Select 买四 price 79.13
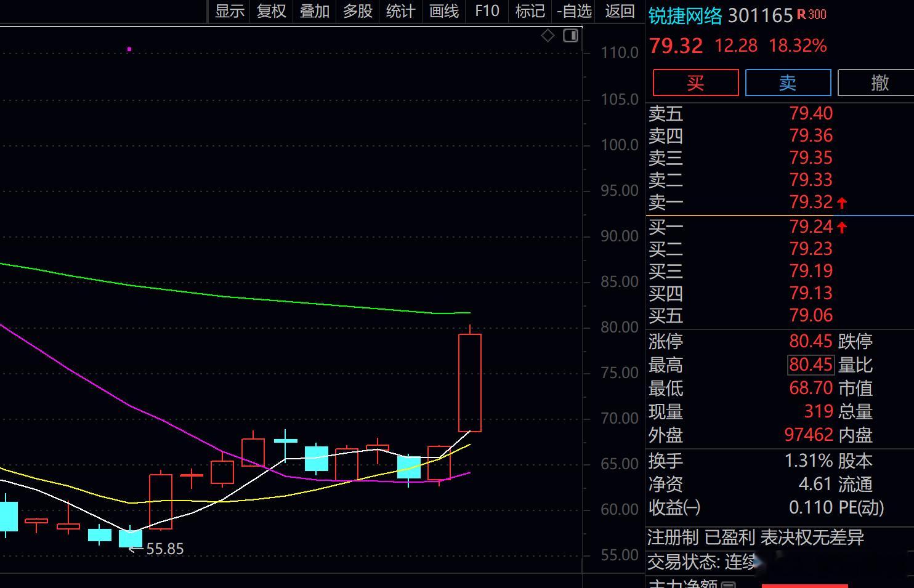 (811, 293)
